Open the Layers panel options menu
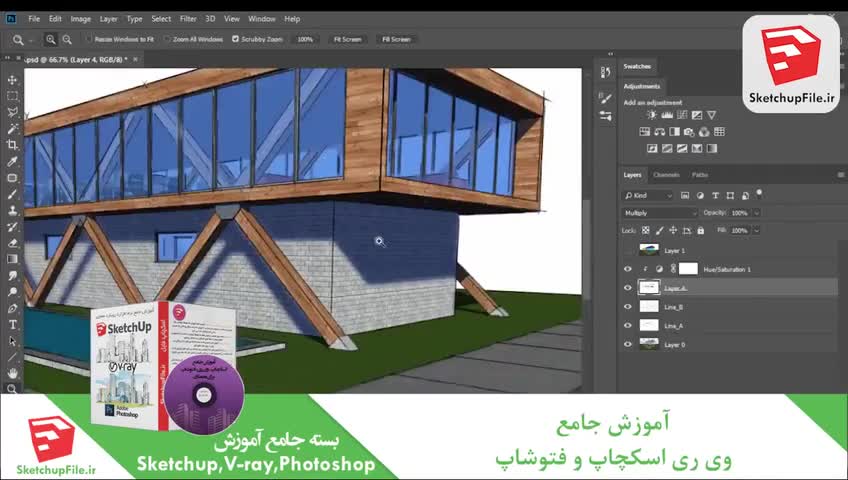Viewport: 848px width, 480px height. [x=840, y=175]
